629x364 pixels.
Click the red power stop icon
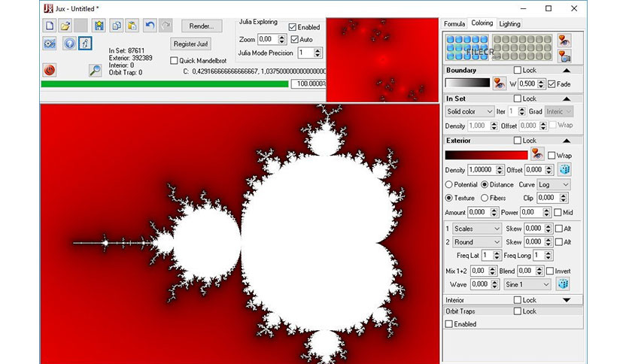pyautogui.click(x=50, y=71)
